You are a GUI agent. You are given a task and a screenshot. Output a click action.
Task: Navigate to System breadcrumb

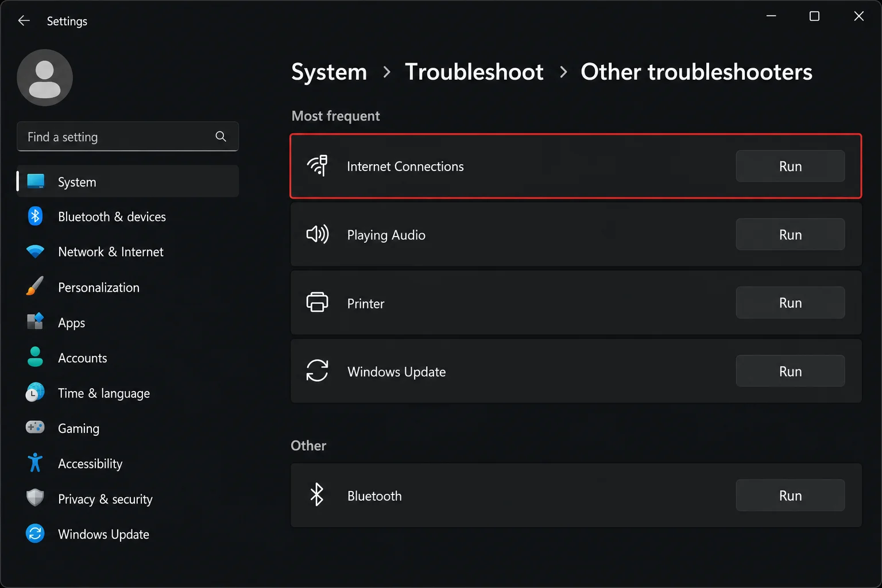[329, 72]
